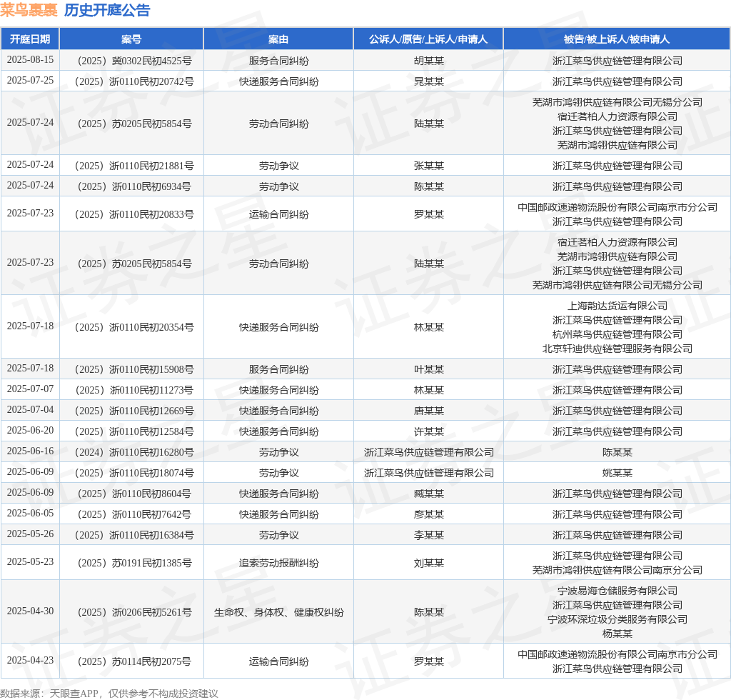Click defendant 上海韵达货运有限公司
The width and height of the screenshot is (731, 700).
coord(617,306)
